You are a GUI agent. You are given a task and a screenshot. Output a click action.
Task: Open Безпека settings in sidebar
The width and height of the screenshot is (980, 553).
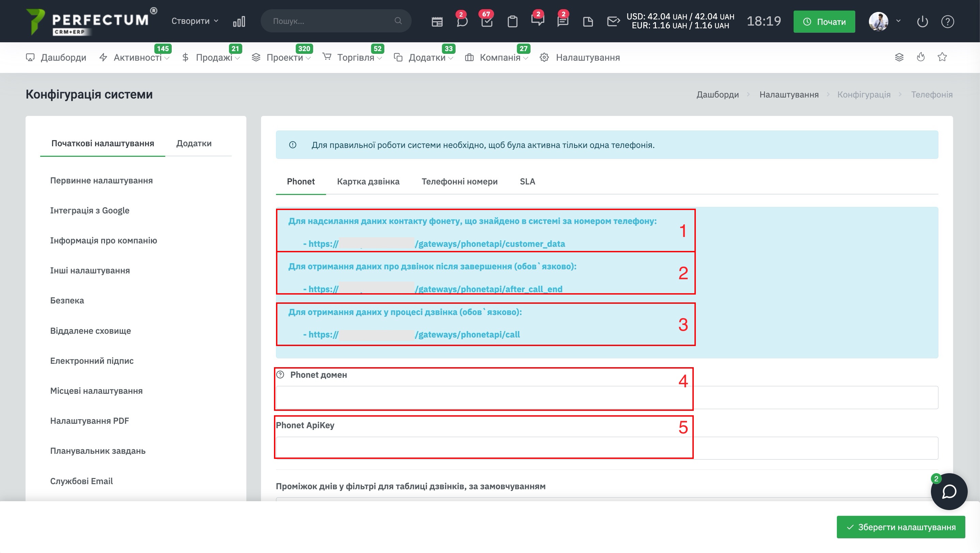pos(67,300)
